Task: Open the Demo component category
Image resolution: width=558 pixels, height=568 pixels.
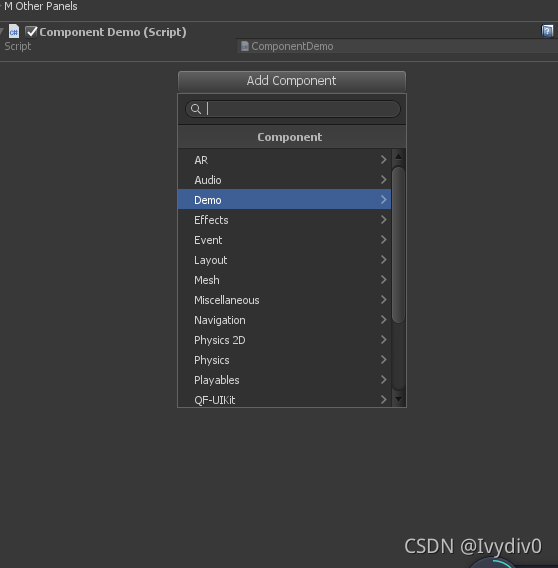Action: 284,200
